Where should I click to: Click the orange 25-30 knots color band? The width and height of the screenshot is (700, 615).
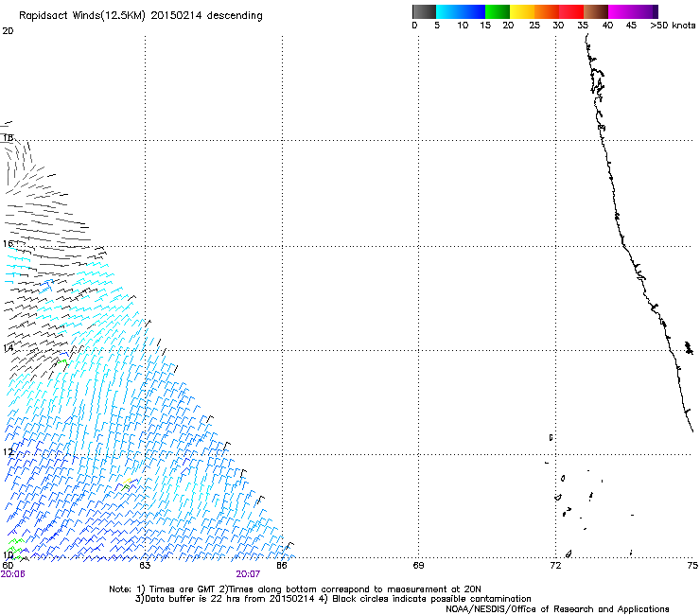(x=547, y=11)
